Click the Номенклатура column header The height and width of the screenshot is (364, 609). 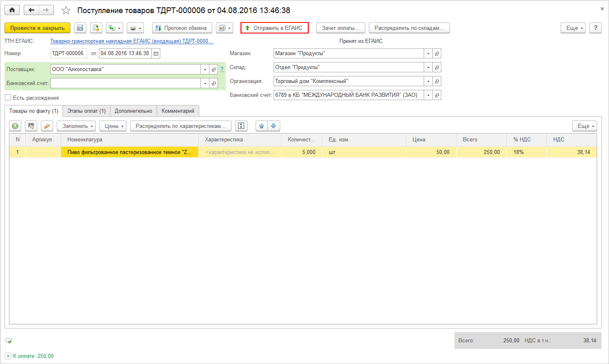click(x=130, y=140)
